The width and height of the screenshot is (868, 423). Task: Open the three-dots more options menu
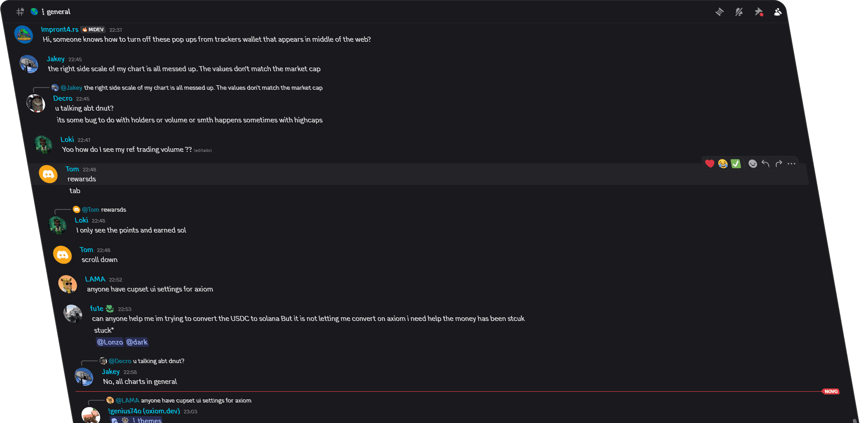792,164
